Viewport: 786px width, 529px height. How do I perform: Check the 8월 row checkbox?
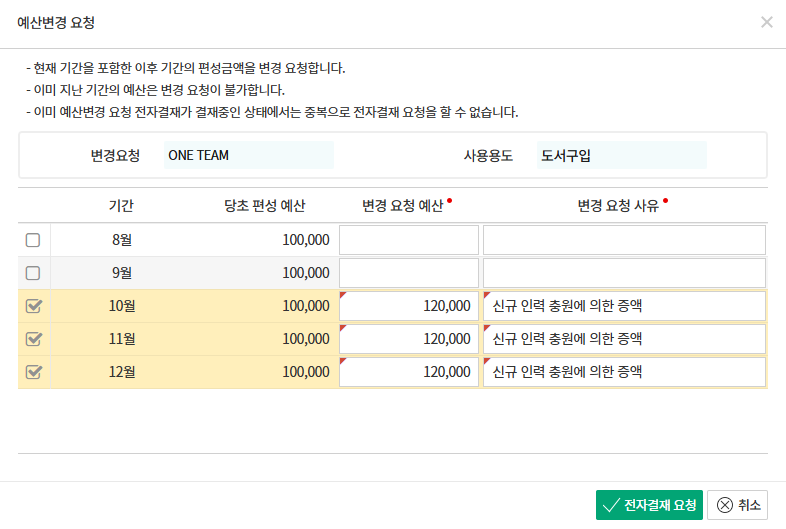(33, 240)
